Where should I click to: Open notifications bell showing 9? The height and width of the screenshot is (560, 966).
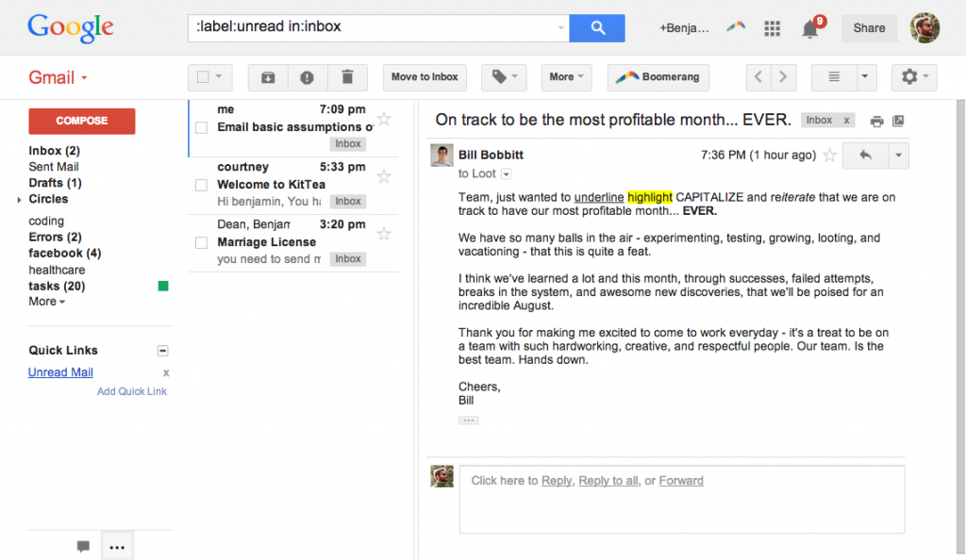coord(810,28)
